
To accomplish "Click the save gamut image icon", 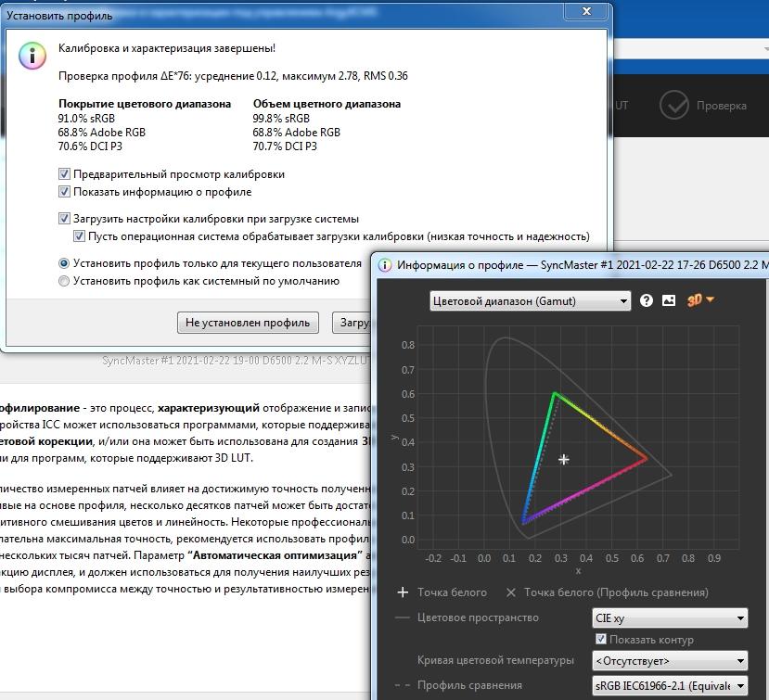I will [x=669, y=300].
